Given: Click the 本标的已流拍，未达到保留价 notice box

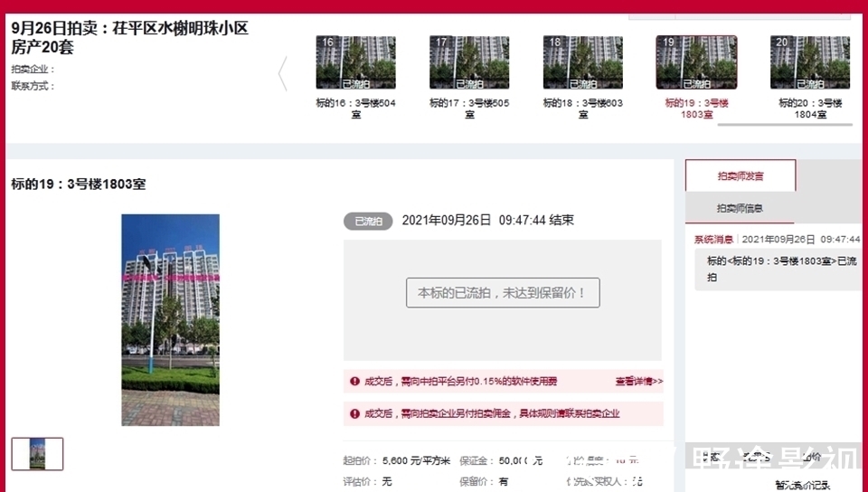Looking at the screenshot, I should coord(503,293).
